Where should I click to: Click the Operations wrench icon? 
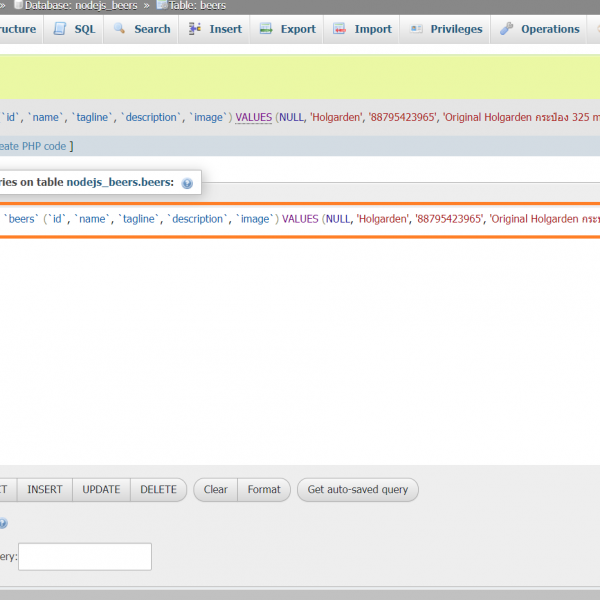[x=507, y=29]
